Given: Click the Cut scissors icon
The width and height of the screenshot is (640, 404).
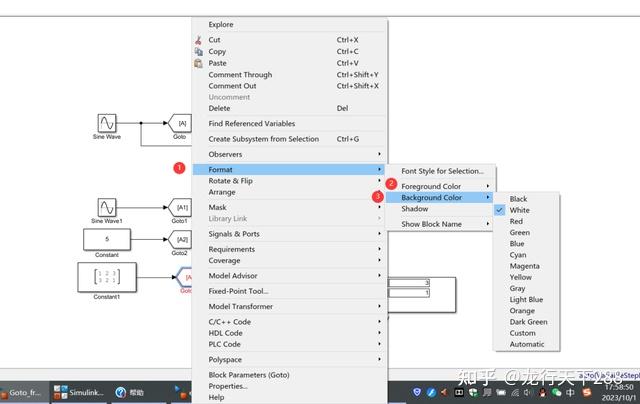Looking at the screenshot, I should point(198,40).
